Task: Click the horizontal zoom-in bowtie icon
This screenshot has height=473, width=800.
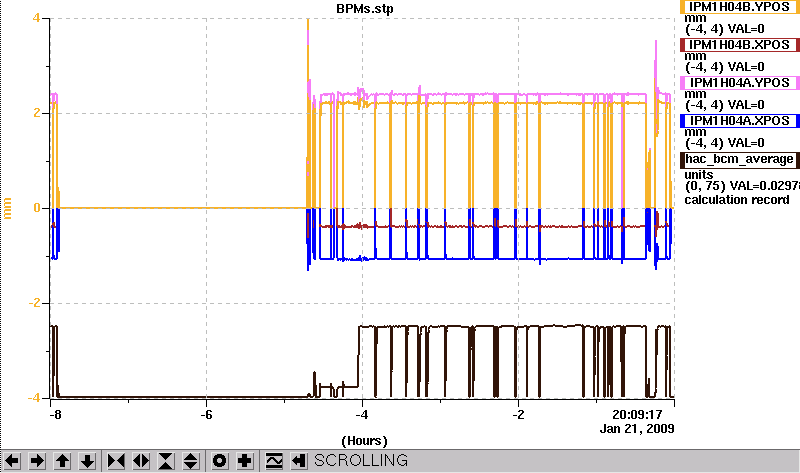Action: tap(116, 461)
